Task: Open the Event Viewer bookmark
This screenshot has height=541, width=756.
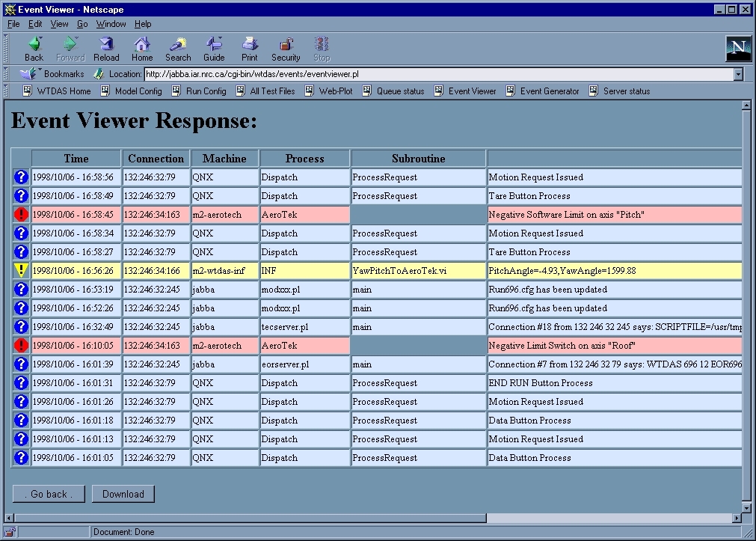Action: point(465,91)
